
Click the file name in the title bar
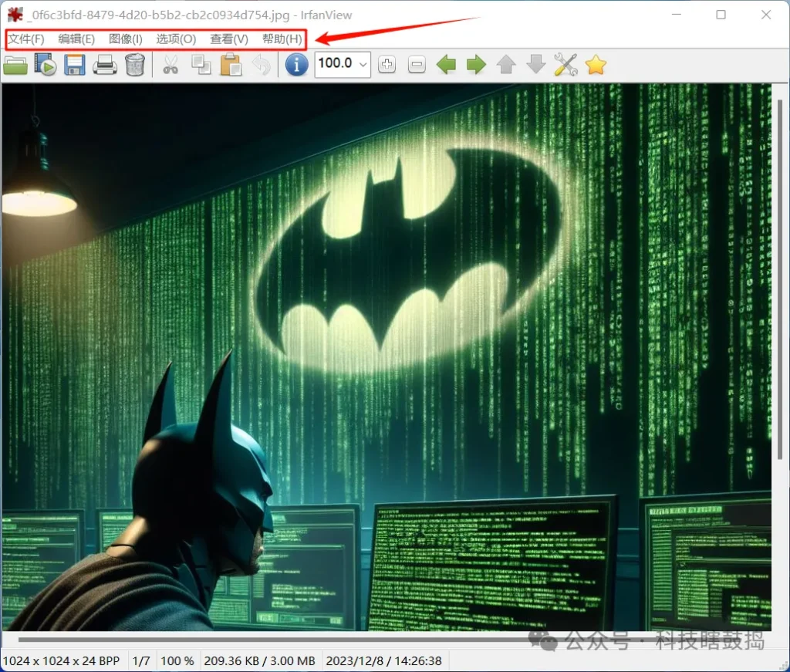159,15
